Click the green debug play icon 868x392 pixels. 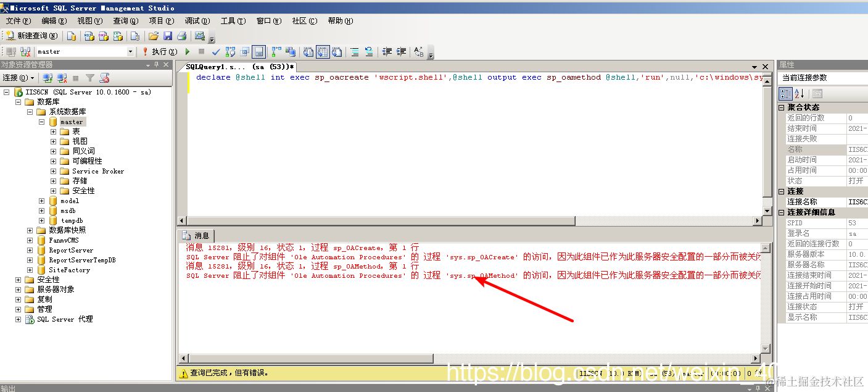coord(188,52)
